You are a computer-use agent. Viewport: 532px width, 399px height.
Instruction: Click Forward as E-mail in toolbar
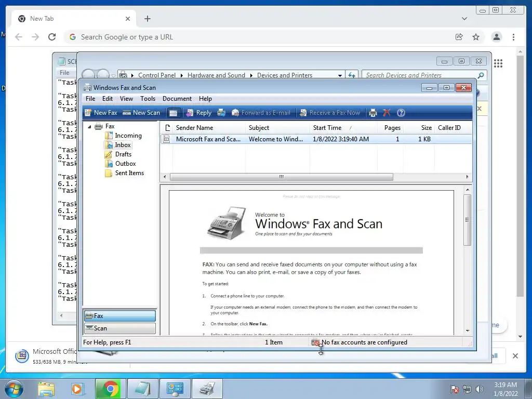(261, 113)
